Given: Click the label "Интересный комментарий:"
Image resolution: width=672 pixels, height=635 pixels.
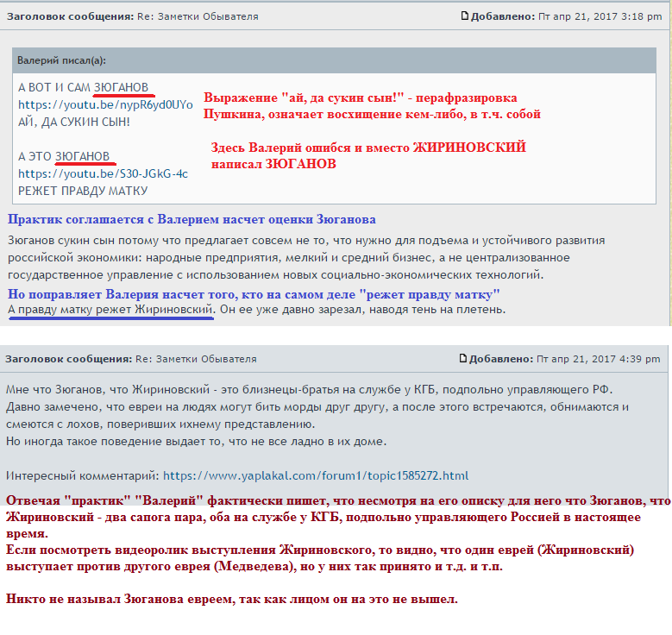Looking at the screenshot, I should pos(83,476).
